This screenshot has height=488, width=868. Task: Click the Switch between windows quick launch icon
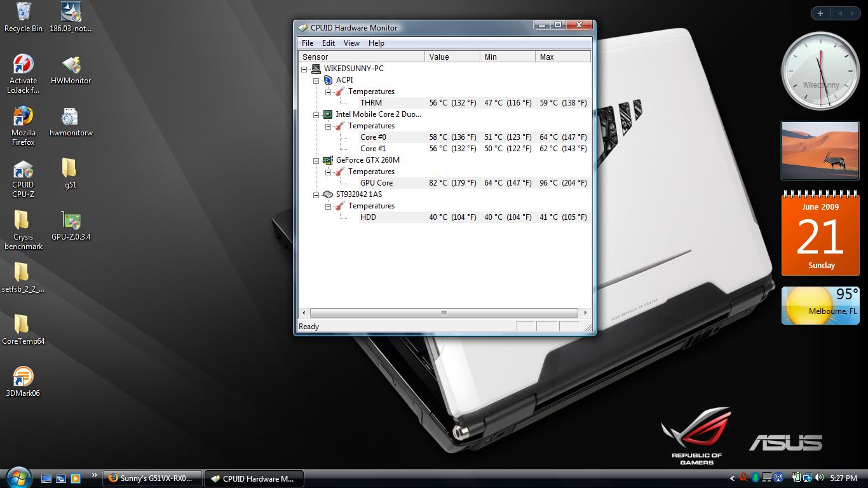(x=61, y=478)
